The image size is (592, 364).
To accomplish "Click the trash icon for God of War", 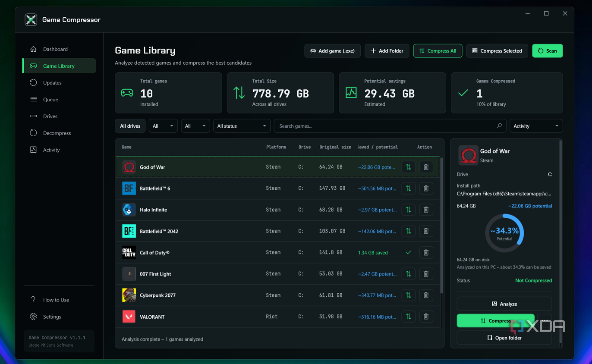I will click(426, 167).
